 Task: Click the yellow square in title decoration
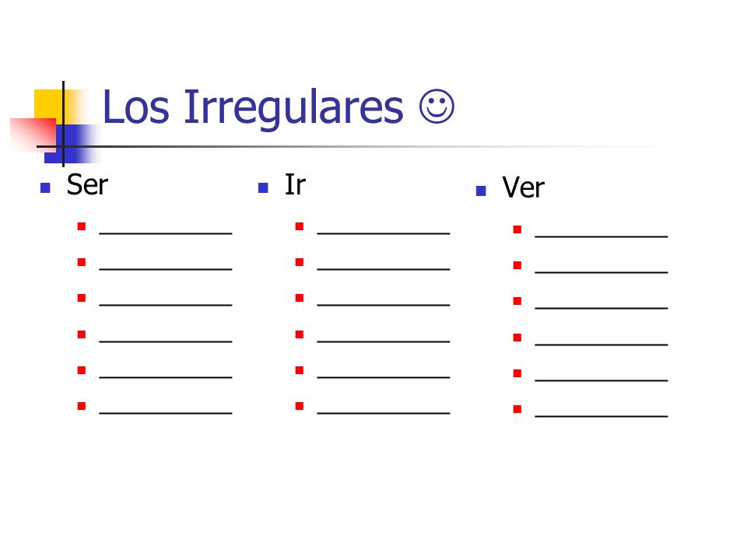48,105
